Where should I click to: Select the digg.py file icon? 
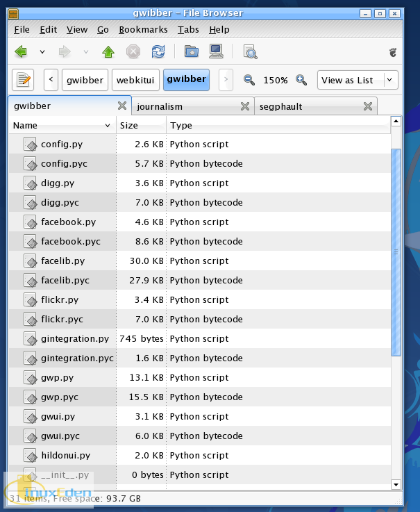[31, 183]
